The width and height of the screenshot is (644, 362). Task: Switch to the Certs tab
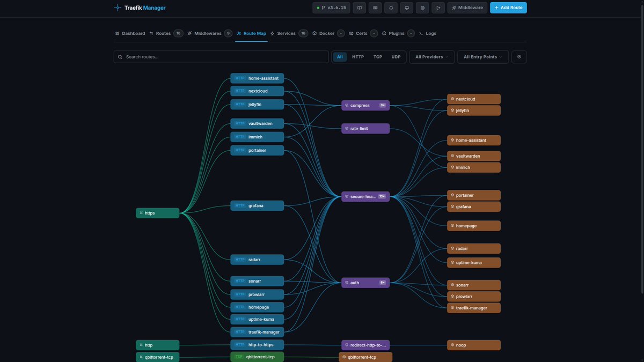pos(363,33)
